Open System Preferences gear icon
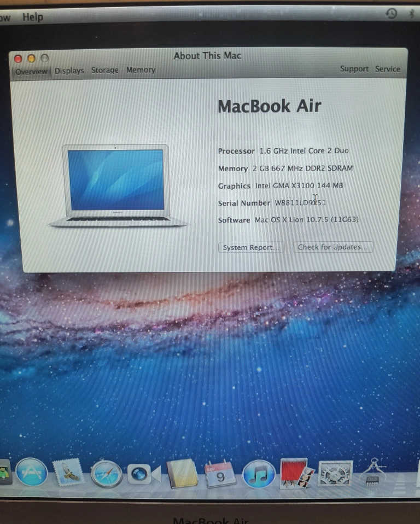The width and height of the screenshot is (420, 524). [335, 474]
